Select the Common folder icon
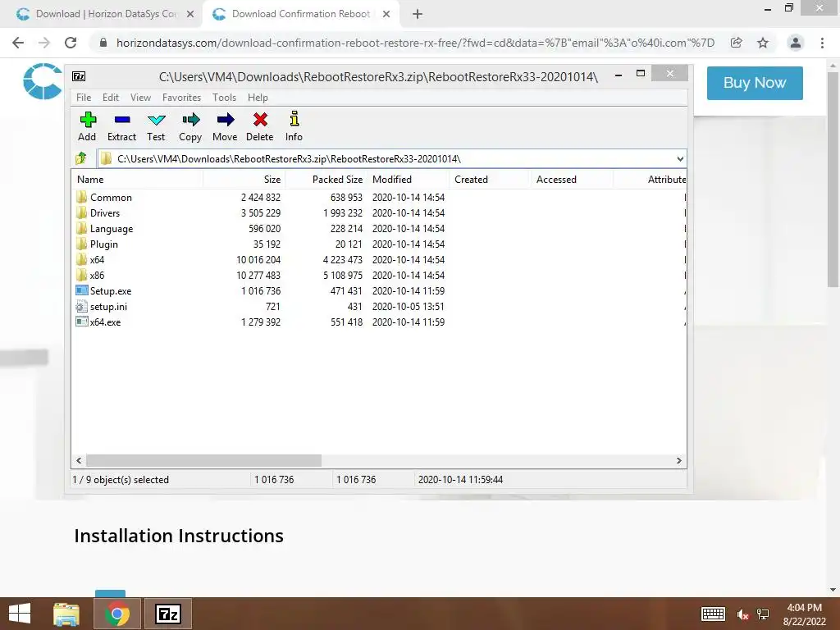 [x=81, y=197]
